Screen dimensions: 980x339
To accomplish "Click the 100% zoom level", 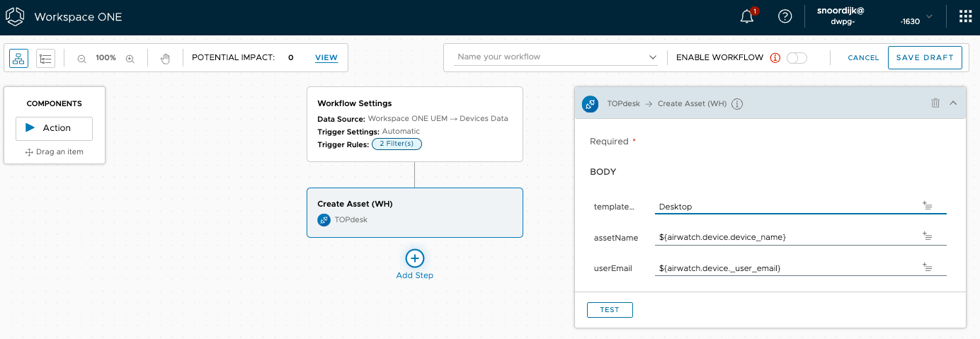I will point(106,57).
